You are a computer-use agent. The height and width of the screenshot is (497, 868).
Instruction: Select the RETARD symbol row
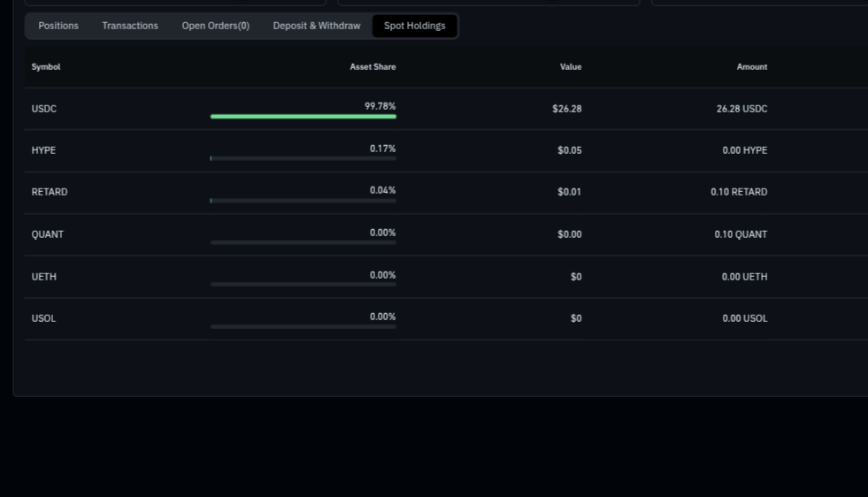(446, 193)
